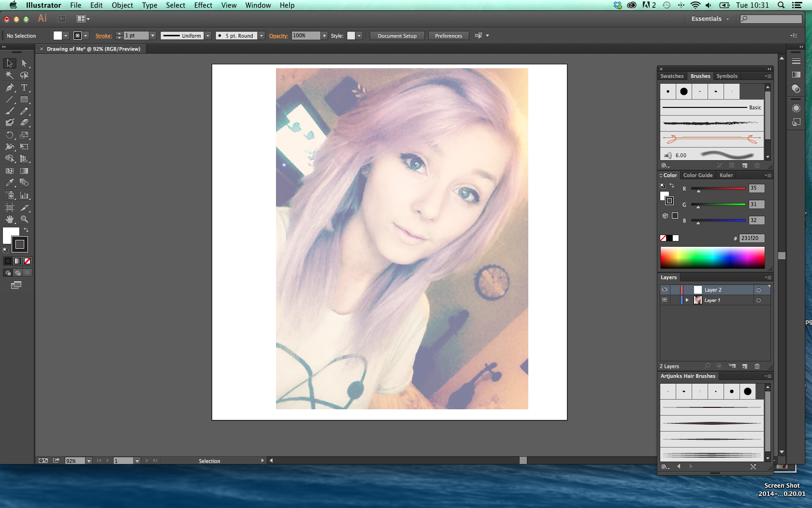Click Preferences button
The image size is (812, 508).
coord(449,36)
